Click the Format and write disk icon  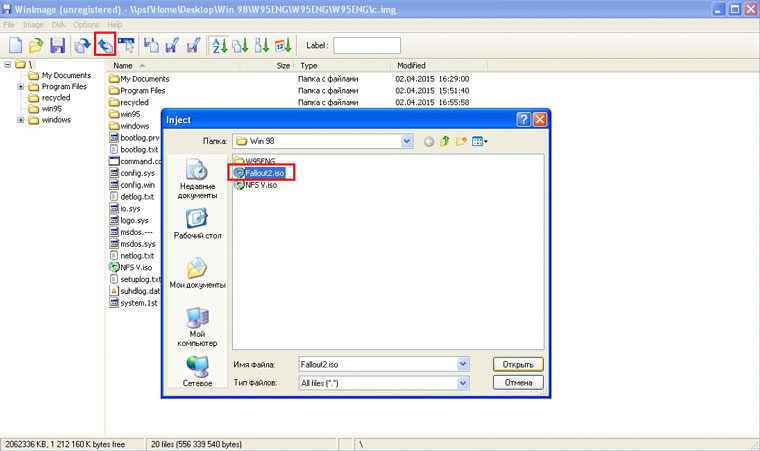[194, 46]
